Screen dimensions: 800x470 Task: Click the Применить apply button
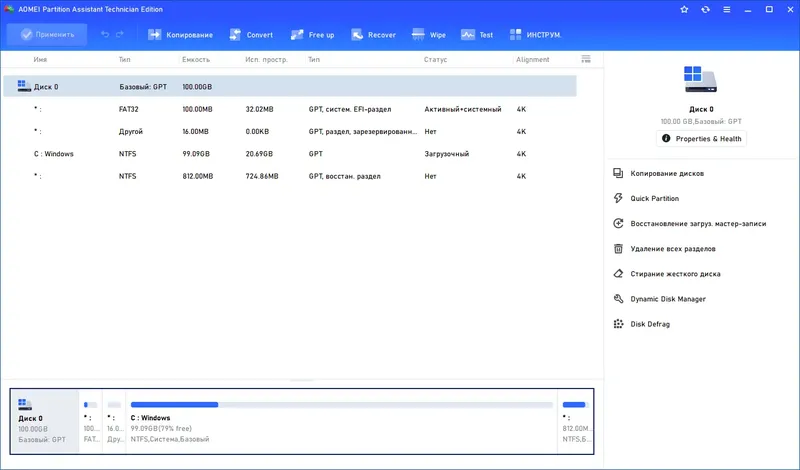coord(47,35)
